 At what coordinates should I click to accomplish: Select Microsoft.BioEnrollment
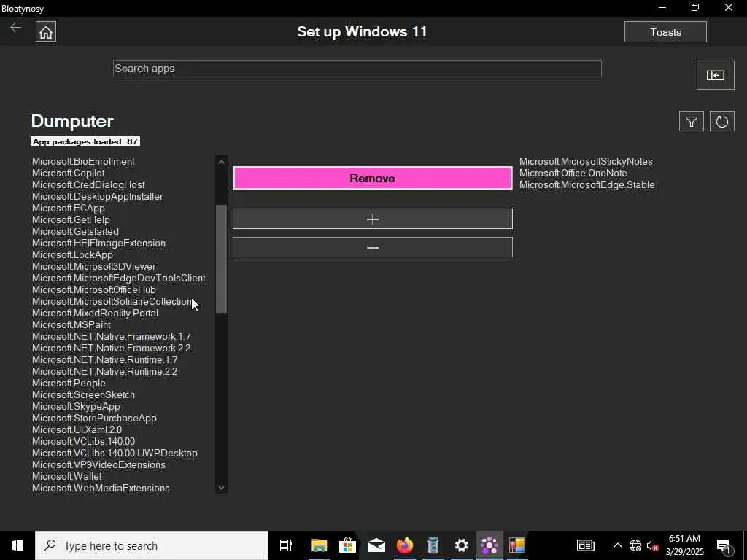point(83,161)
